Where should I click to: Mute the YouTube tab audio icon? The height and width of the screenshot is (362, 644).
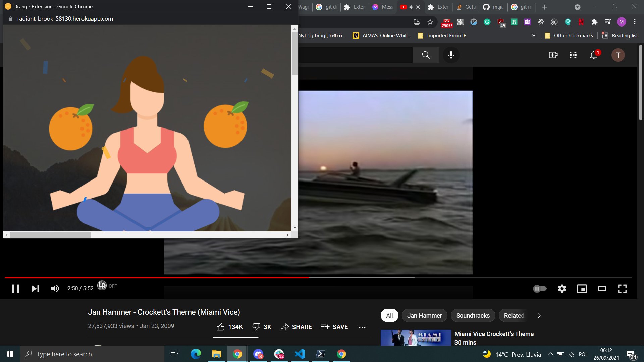pos(411,7)
